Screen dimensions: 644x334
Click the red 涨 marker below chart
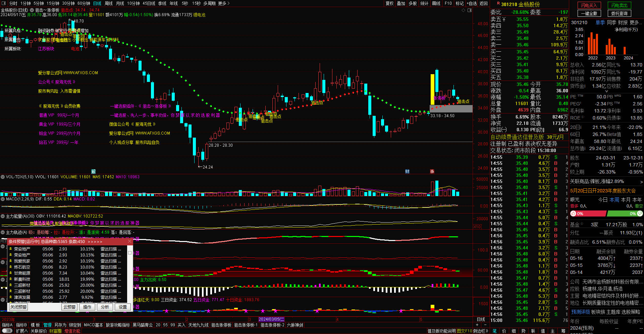tap(432, 172)
